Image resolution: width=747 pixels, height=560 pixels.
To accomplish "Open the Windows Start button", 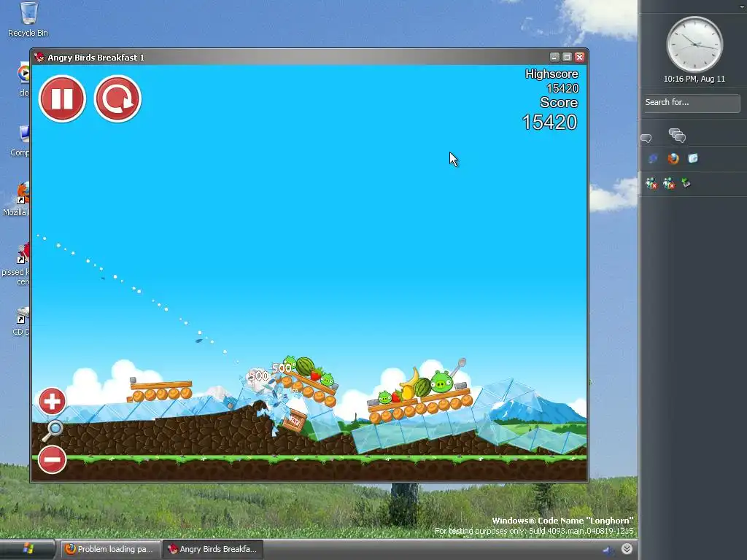I will [x=28, y=549].
